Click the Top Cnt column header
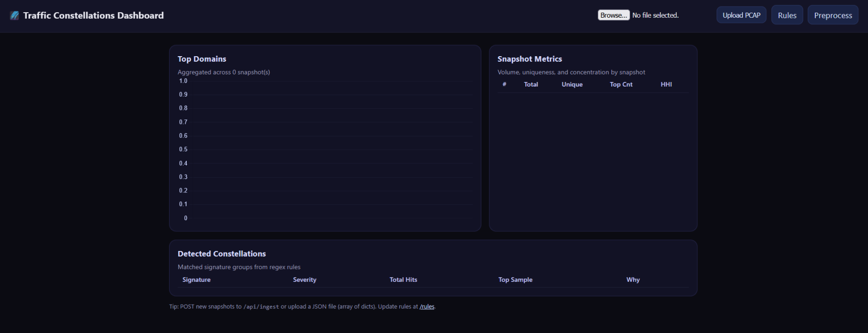Image resolution: width=868 pixels, height=333 pixels. coord(621,85)
